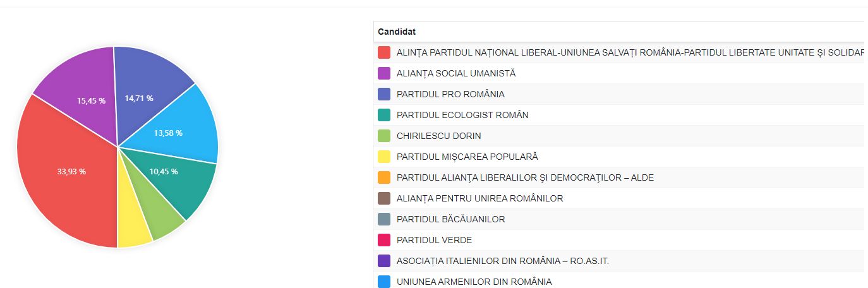This screenshot has height=288, width=868.
Task: Click the pink Partidul Verde swatch
Action: (x=383, y=240)
